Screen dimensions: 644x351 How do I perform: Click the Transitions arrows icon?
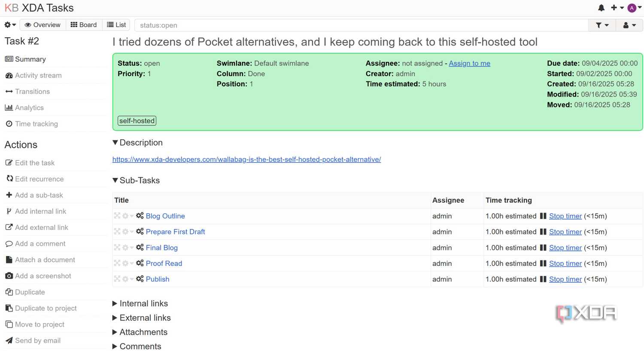coord(9,92)
